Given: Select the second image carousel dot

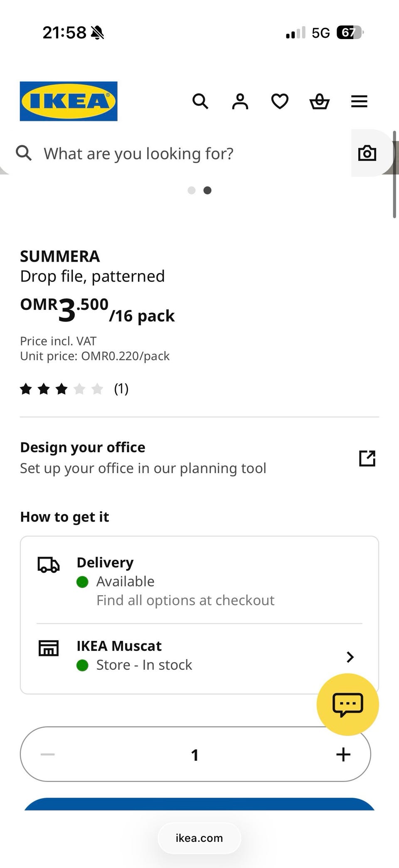Looking at the screenshot, I should click(x=207, y=190).
